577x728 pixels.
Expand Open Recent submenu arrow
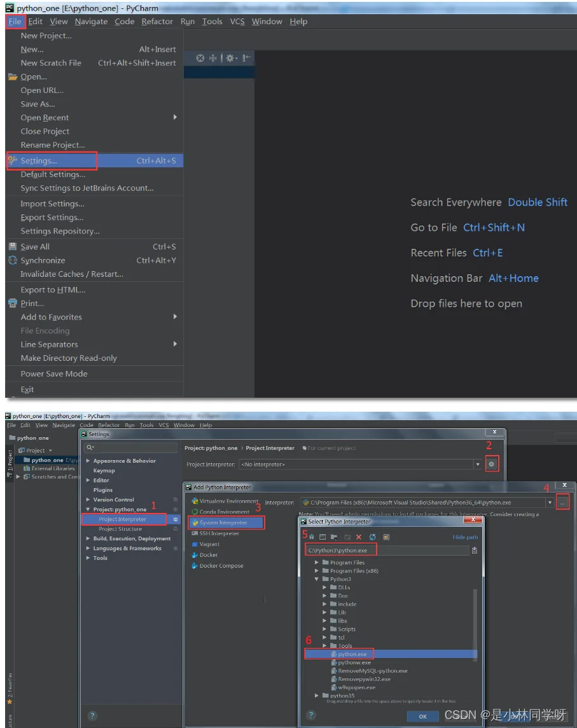(x=175, y=117)
